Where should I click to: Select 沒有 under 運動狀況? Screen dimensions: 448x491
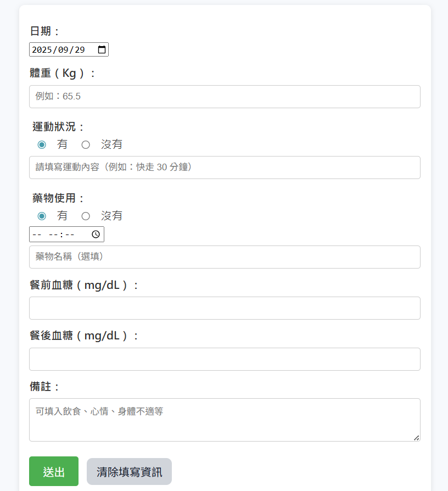(86, 144)
